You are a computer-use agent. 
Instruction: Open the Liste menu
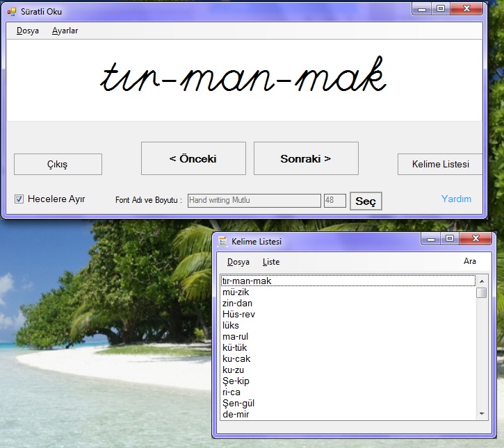[x=271, y=262]
